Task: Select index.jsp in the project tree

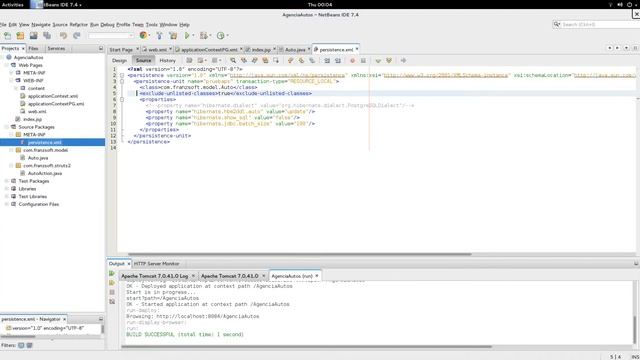Action: [32, 119]
